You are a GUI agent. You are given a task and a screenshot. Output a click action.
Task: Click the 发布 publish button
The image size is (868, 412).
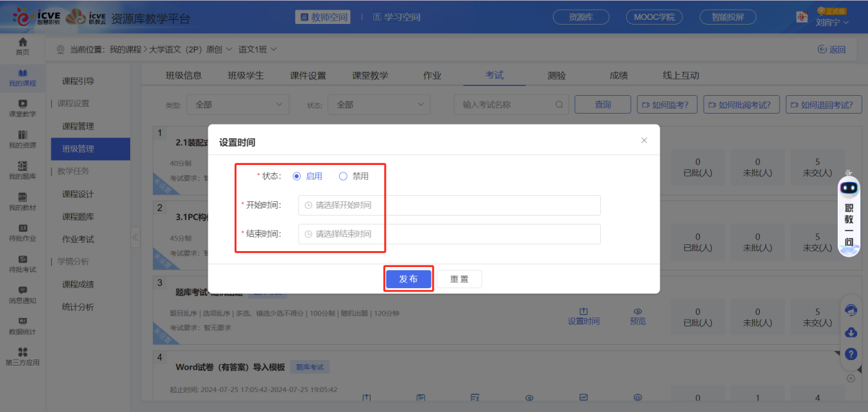[x=408, y=279]
